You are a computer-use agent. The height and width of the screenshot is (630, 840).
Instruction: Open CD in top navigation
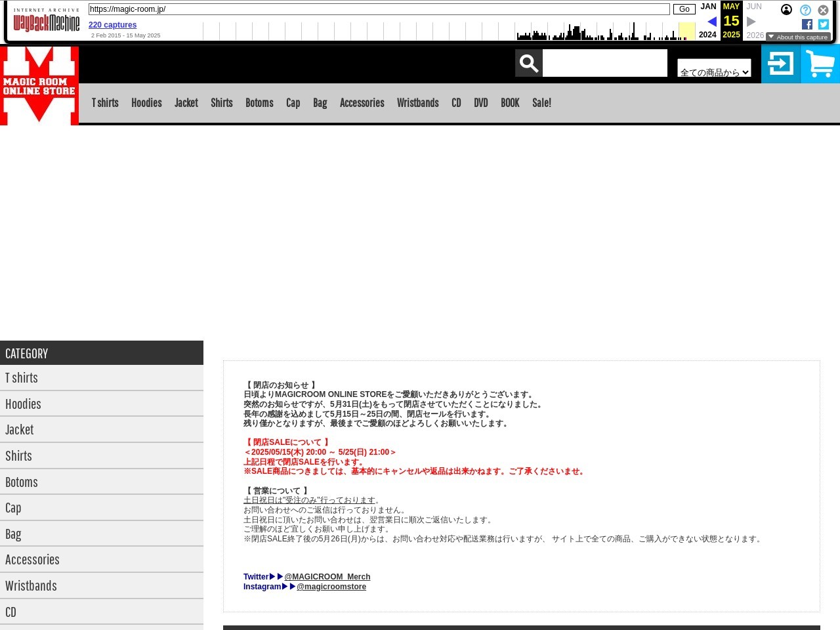pos(456,103)
